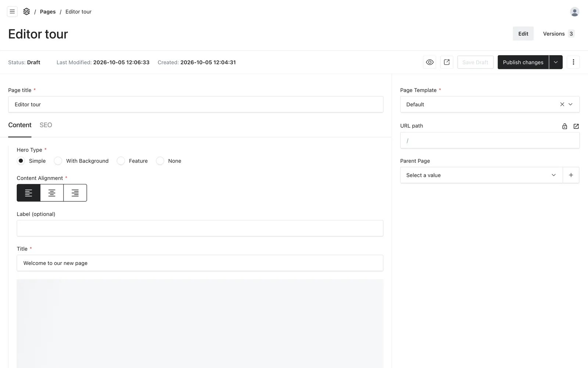Click the app logo in breadcrumb
The image size is (588, 368).
[26, 11]
